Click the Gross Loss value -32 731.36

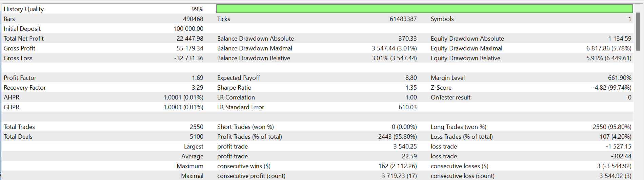[x=189, y=58]
